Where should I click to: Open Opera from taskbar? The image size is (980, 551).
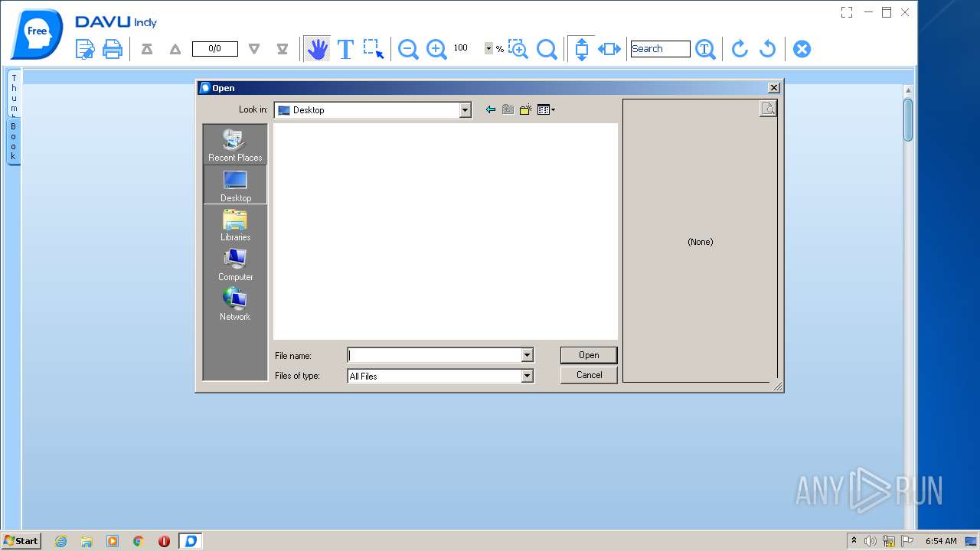164,541
